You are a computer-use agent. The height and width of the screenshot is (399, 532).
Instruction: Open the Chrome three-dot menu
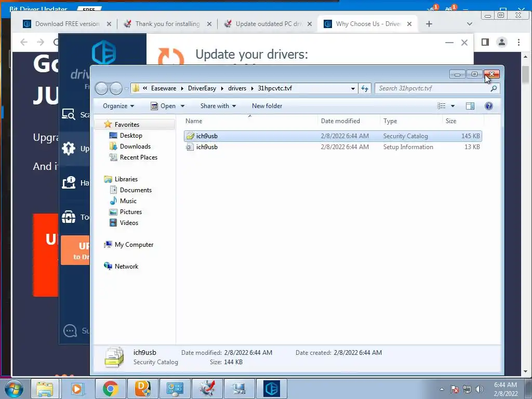point(518,42)
